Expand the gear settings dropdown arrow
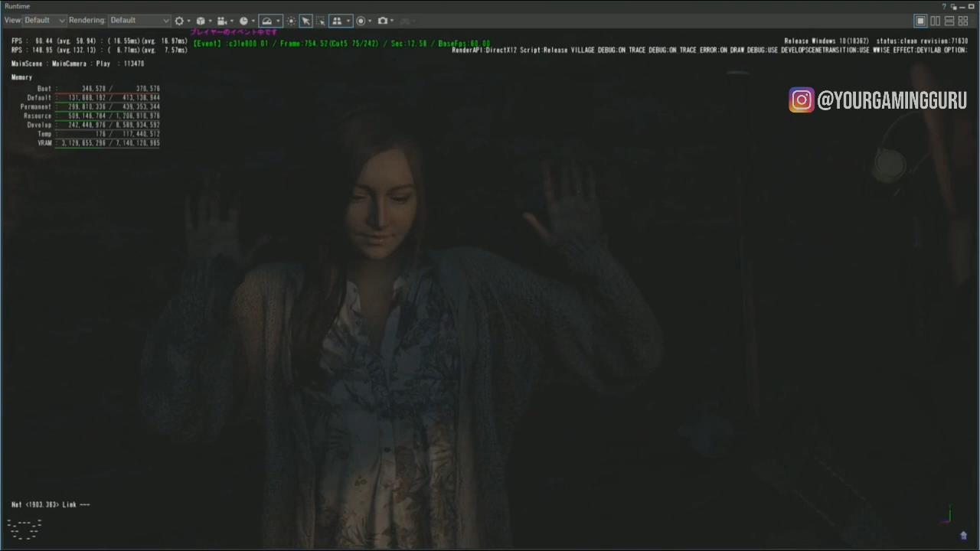Image resolution: width=980 pixels, height=551 pixels. click(x=188, y=21)
